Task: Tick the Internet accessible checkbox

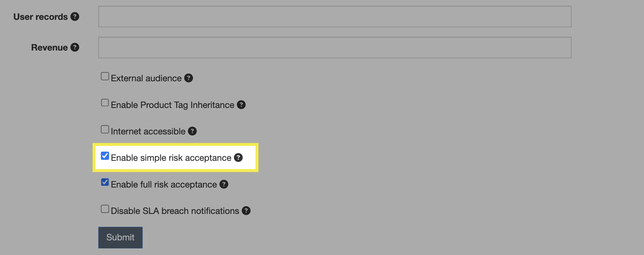Action: tap(105, 130)
